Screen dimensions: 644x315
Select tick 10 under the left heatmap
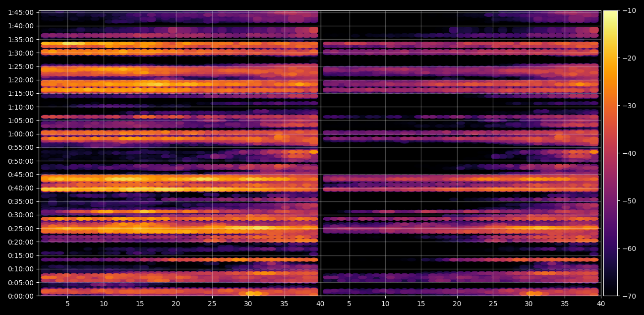pos(104,304)
